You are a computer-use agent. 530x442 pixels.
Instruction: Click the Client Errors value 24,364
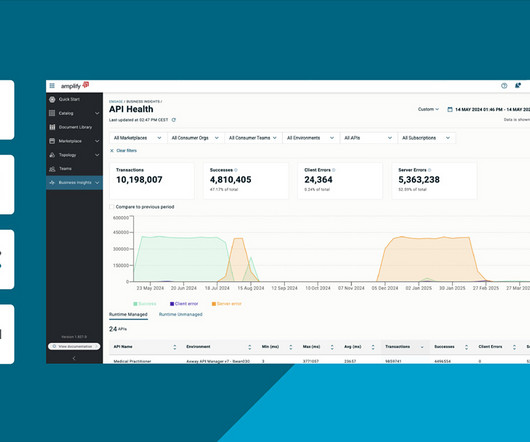pos(318,180)
